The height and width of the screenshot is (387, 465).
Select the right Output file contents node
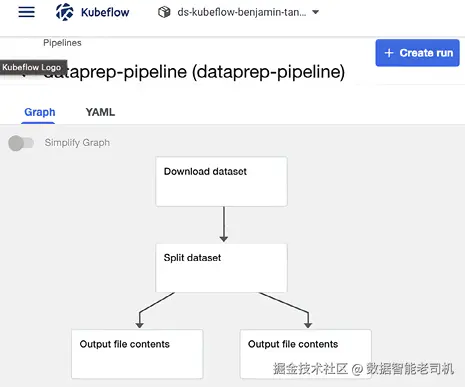[x=306, y=354]
